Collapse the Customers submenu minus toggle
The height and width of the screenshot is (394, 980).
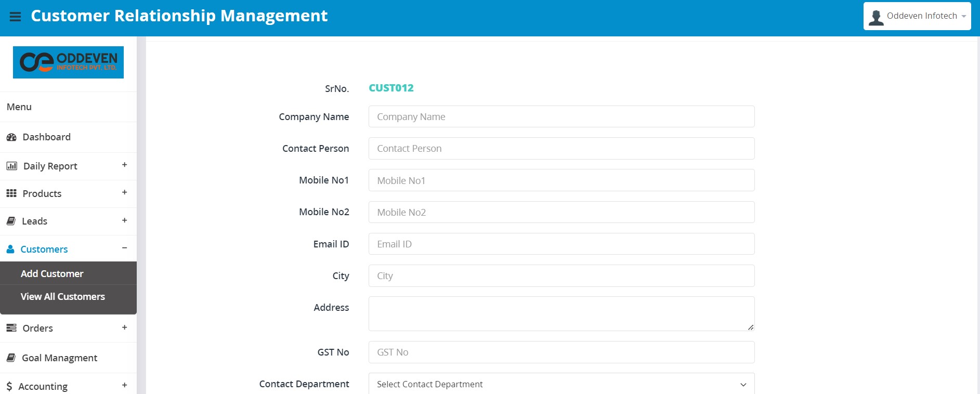click(x=124, y=248)
